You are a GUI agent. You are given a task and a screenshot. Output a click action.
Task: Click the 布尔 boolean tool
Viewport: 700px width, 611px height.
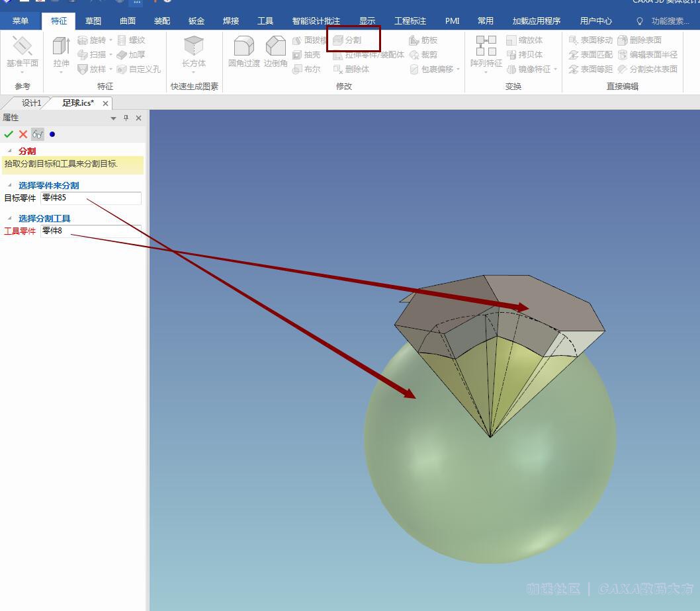pos(307,69)
